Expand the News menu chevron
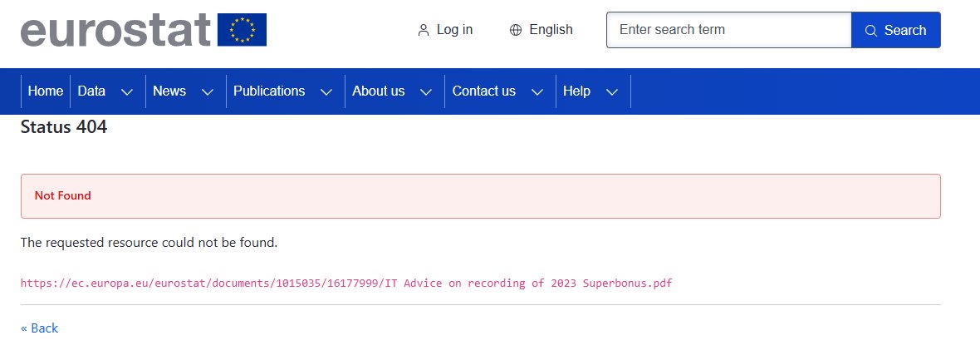Viewport: 980px width, 360px height. (208, 92)
